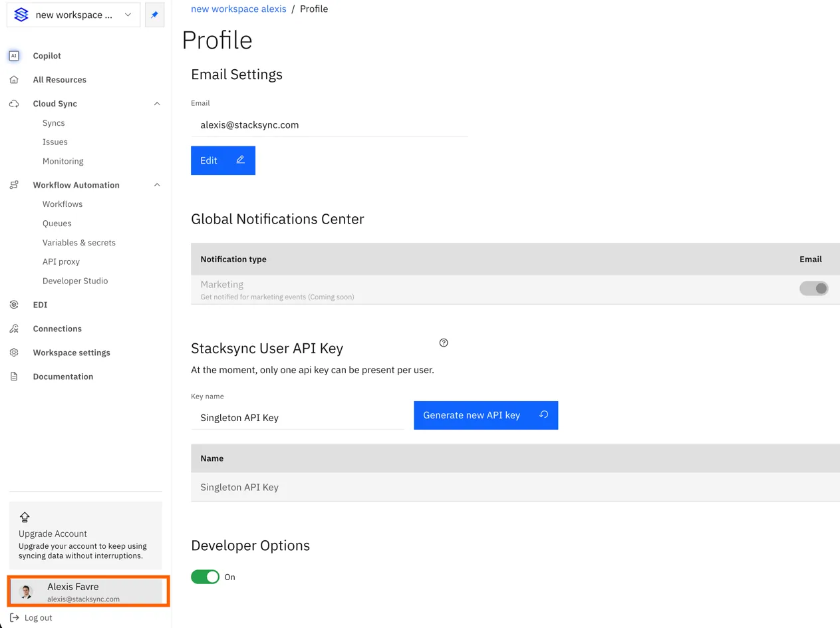840x628 pixels.
Task: Open the Upgrade Account card
Action: tap(85, 536)
